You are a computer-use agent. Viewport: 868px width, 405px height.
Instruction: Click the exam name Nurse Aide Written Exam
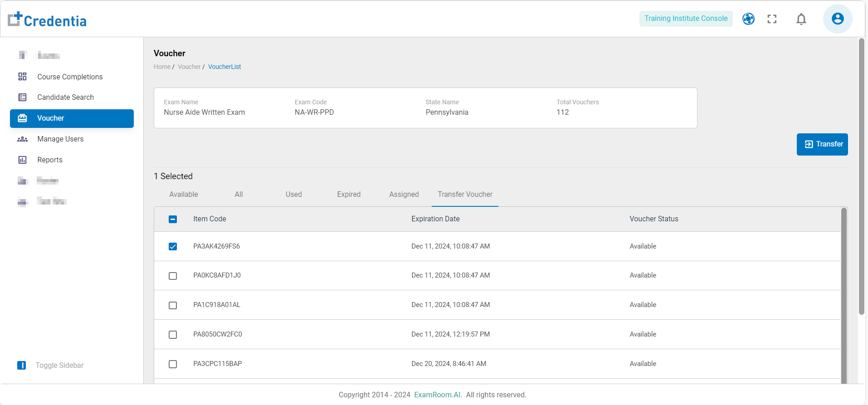[x=205, y=112]
